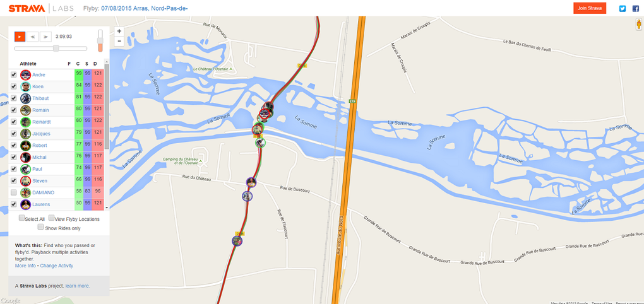Viewport: 644px width, 304px height.
Task: Sort athletes by the C column header
Action: [x=78, y=64]
